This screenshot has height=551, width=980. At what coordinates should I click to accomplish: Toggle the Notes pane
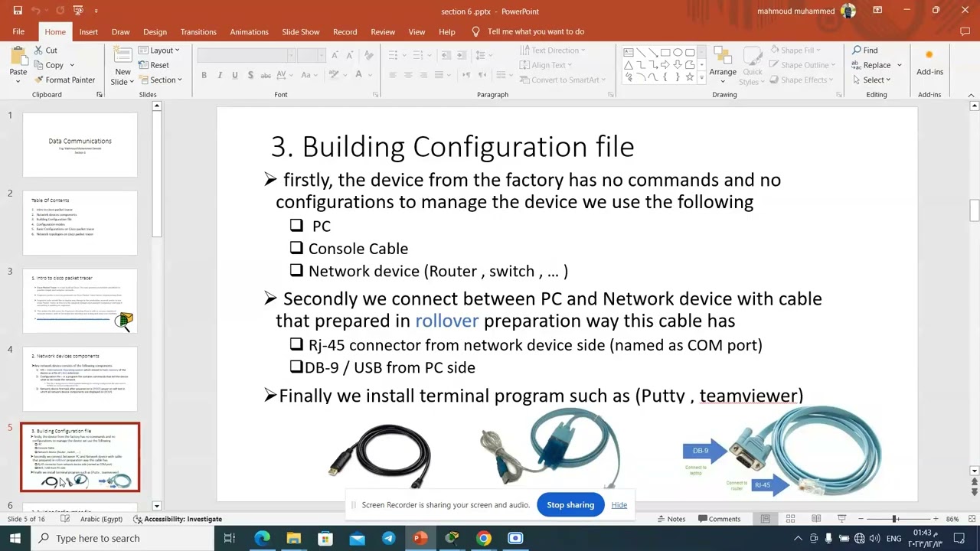[x=670, y=519]
